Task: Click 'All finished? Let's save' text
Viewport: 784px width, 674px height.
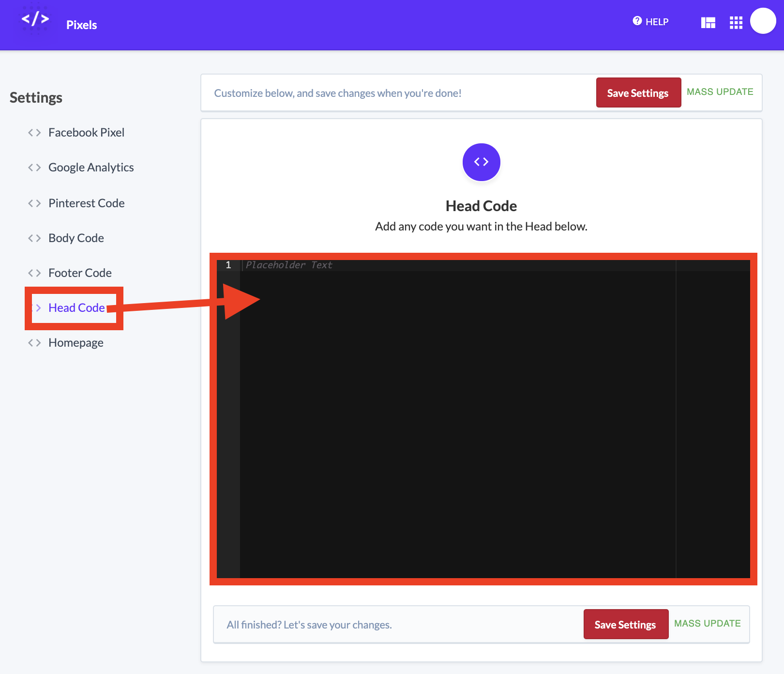Action: tap(309, 625)
